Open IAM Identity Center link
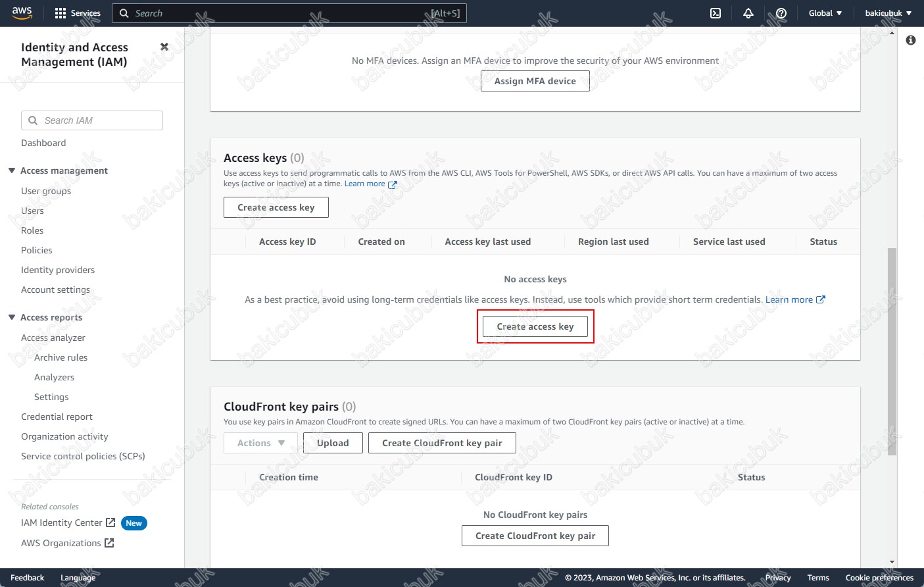 click(62, 523)
